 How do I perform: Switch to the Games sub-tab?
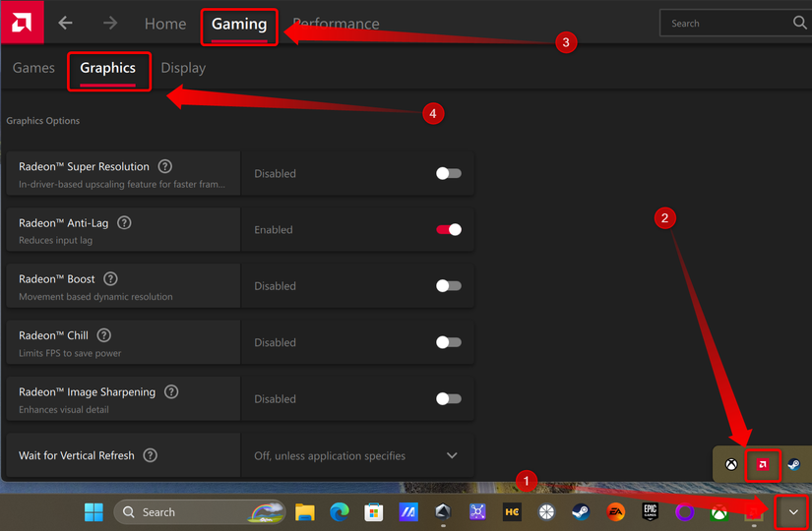pos(33,68)
